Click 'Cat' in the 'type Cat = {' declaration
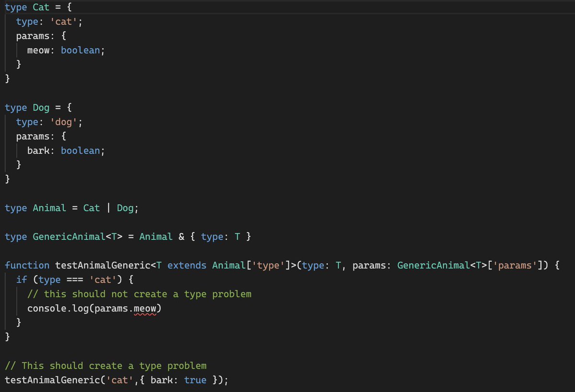 pos(41,7)
